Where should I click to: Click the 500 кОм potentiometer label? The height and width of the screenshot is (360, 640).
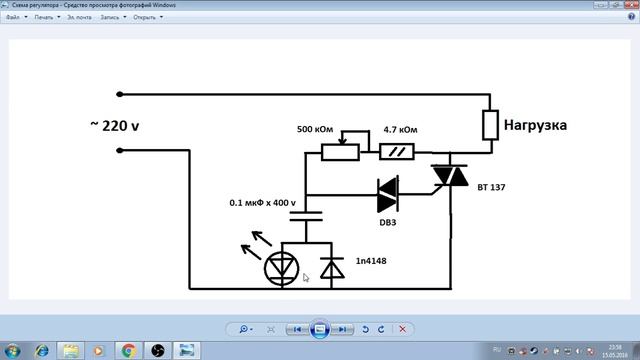(x=315, y=129)
